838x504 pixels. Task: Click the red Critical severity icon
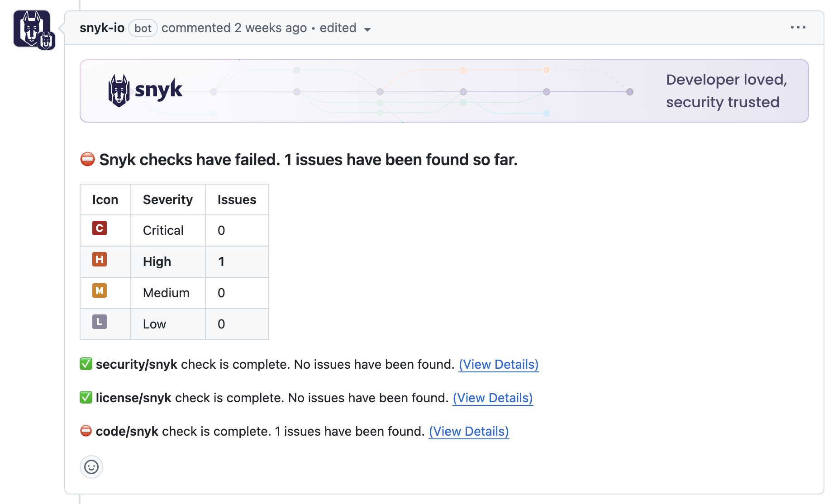[100, 228]
